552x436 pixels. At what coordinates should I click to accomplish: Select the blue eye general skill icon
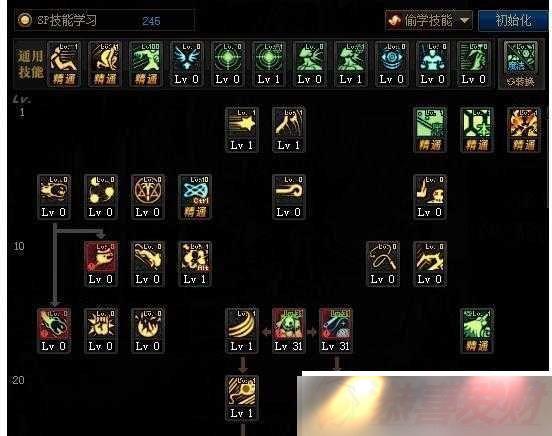tap(392, 64)
